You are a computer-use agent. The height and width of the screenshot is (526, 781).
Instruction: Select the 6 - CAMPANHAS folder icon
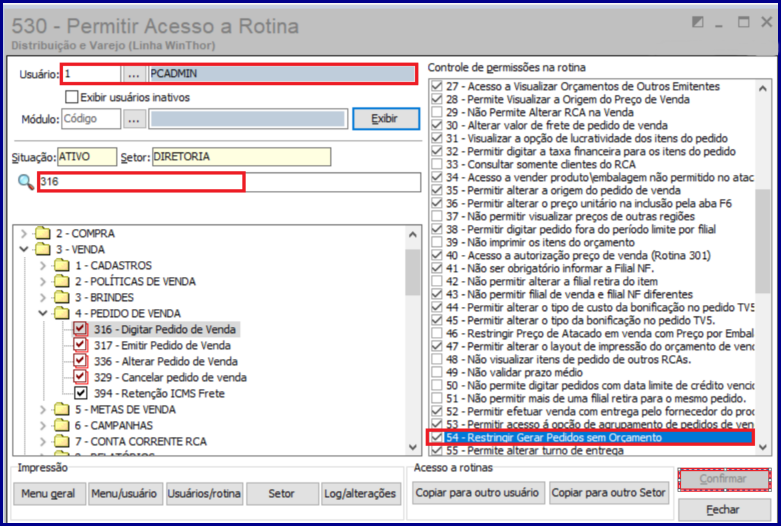(62, 425)
